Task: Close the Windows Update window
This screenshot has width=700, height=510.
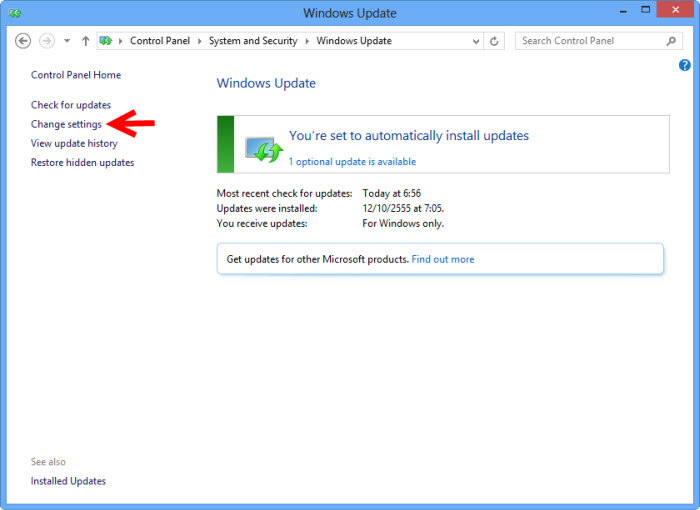Action: click(x=675, y=9)
